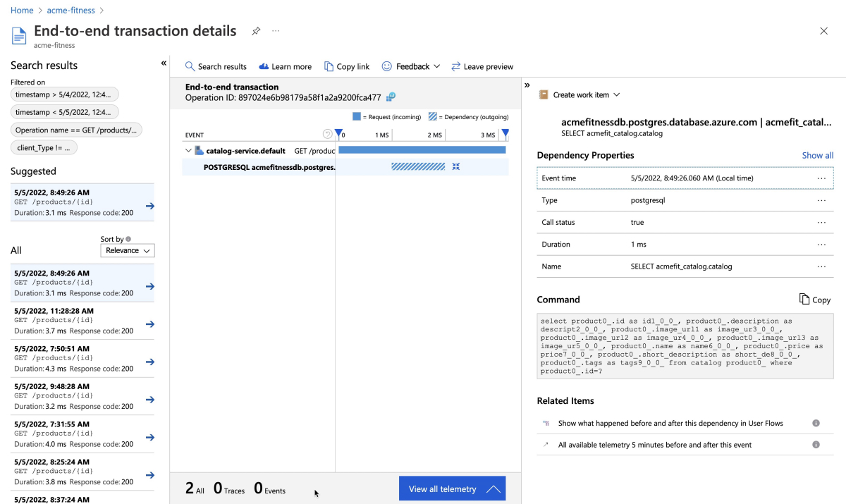Open the Sort by Relevance dropdown
846x504 pixels.
(128, 250)
